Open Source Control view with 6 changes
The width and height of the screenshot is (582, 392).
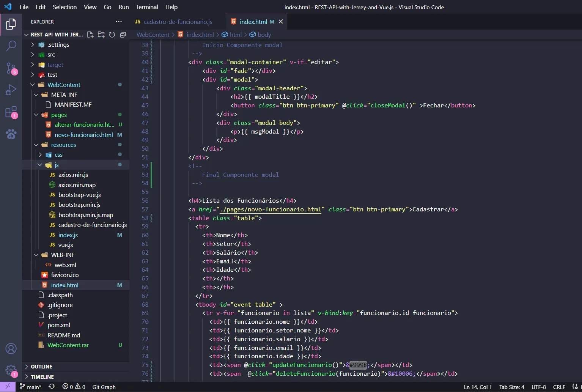coord(11,68)
